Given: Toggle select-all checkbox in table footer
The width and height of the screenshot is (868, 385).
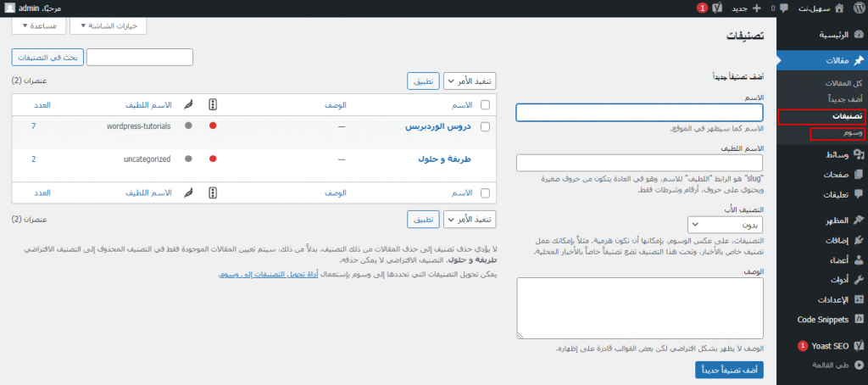Looking at the screenshot, I should click(x=485, y=193).
